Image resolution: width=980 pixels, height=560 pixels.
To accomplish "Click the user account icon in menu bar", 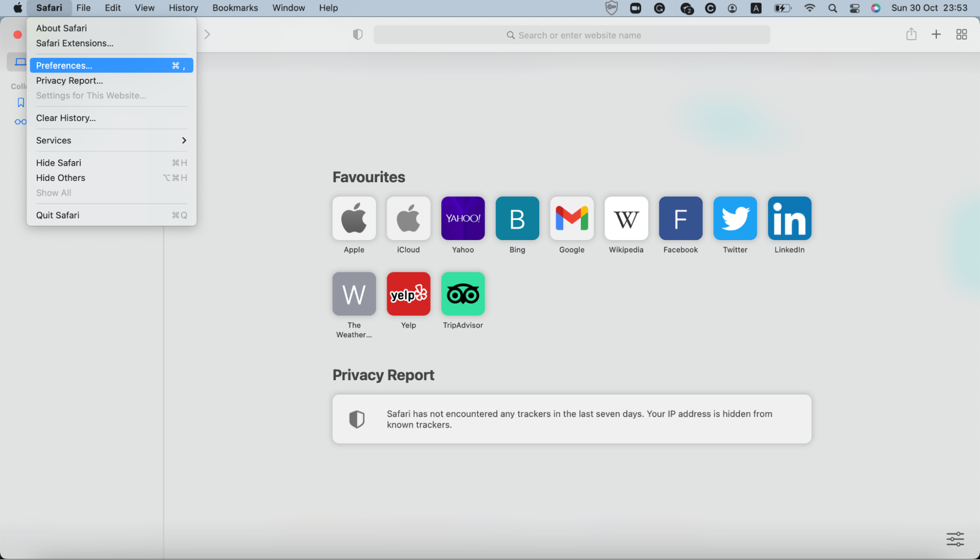I will [732, 8].
